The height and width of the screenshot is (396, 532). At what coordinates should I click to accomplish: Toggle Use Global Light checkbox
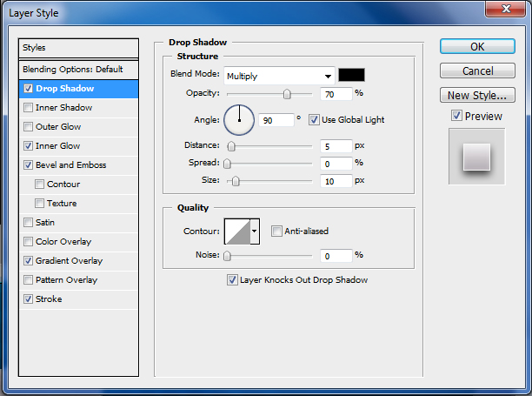click(314, 119)
